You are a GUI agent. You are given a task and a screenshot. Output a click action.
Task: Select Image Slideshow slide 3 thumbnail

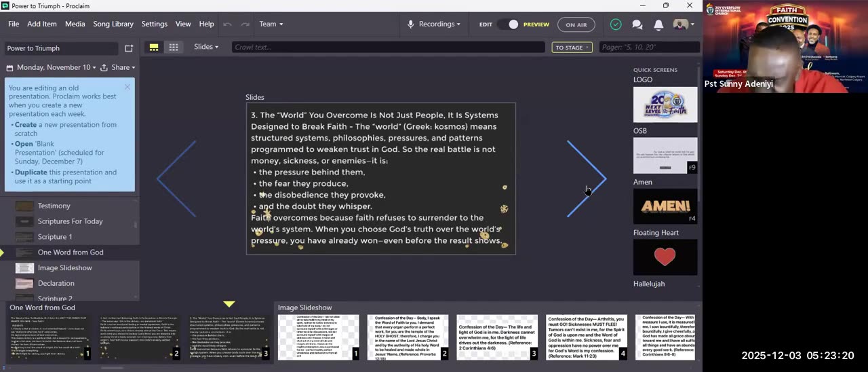click(498, 337)
